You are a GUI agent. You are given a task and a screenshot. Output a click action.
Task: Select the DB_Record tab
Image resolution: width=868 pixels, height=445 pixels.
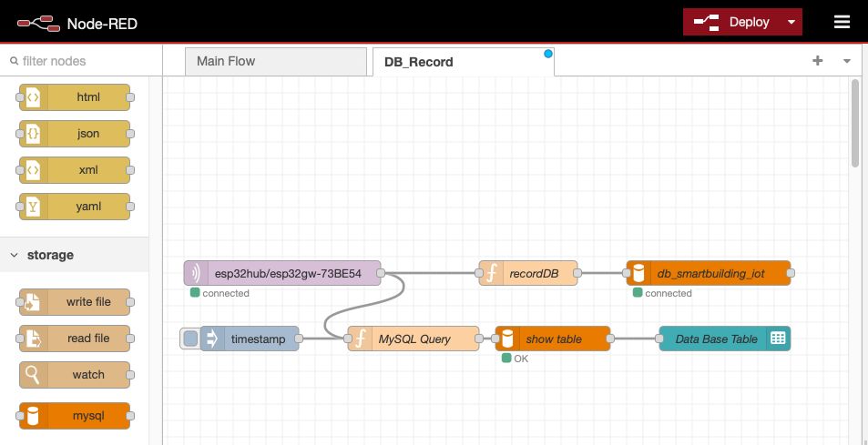click(464, 62)
